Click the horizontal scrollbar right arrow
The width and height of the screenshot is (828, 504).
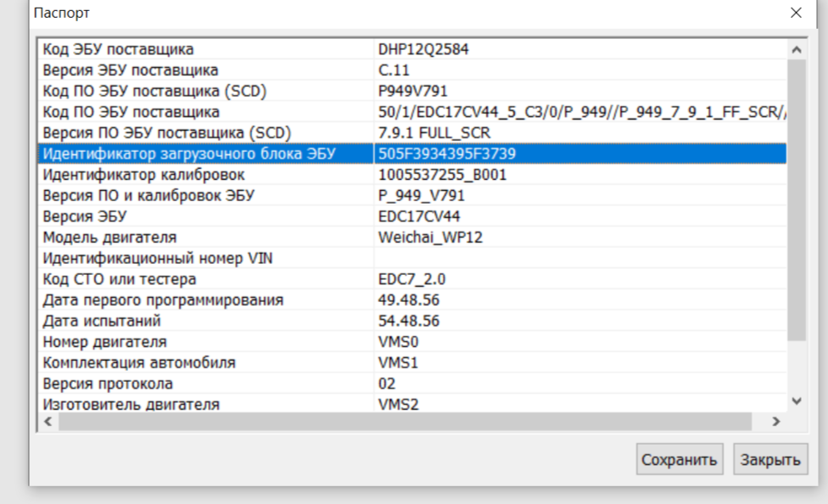(775, 421)
